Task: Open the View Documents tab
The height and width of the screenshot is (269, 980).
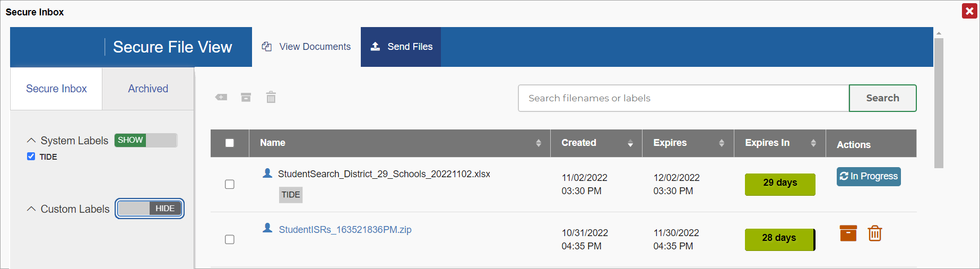Action: click(x=306, y=47)
